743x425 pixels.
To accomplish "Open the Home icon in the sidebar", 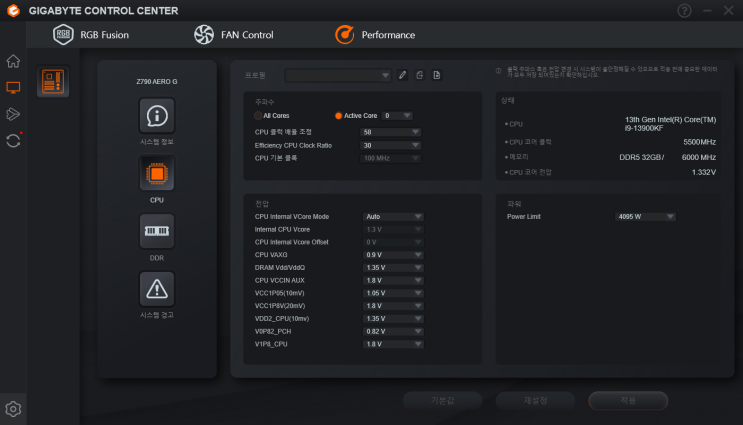I will click(x=13, y=61).
